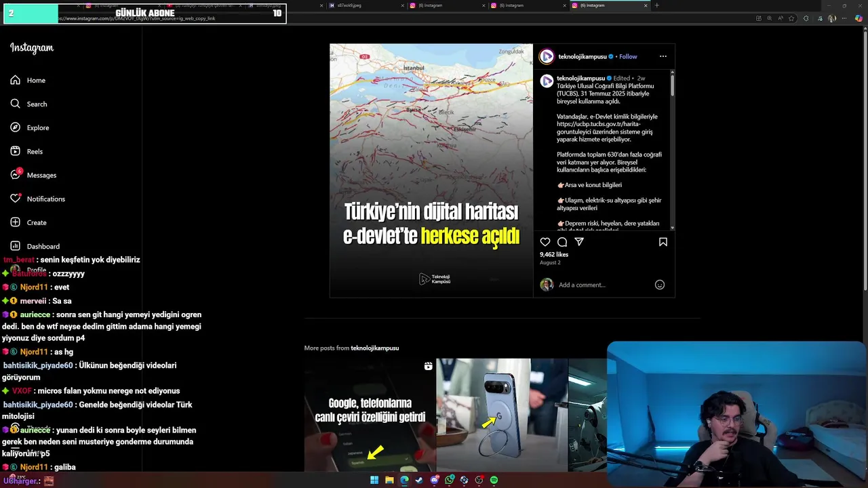Open the phone ring holder post thumbnail
Viewport: 868px width, 488px height.
pyautogui.click(x=501, y=415)
